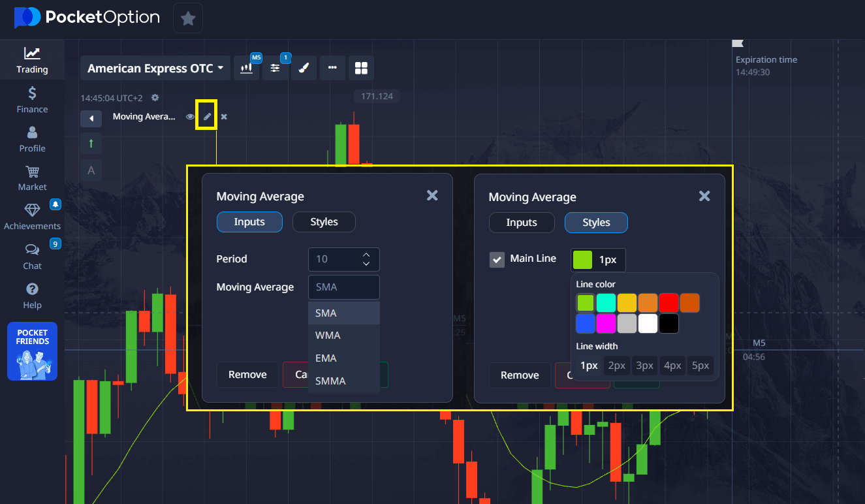865x504 pixels.
Task: Choose EMA from the dropdown list
Action: (x=326, y=358)
